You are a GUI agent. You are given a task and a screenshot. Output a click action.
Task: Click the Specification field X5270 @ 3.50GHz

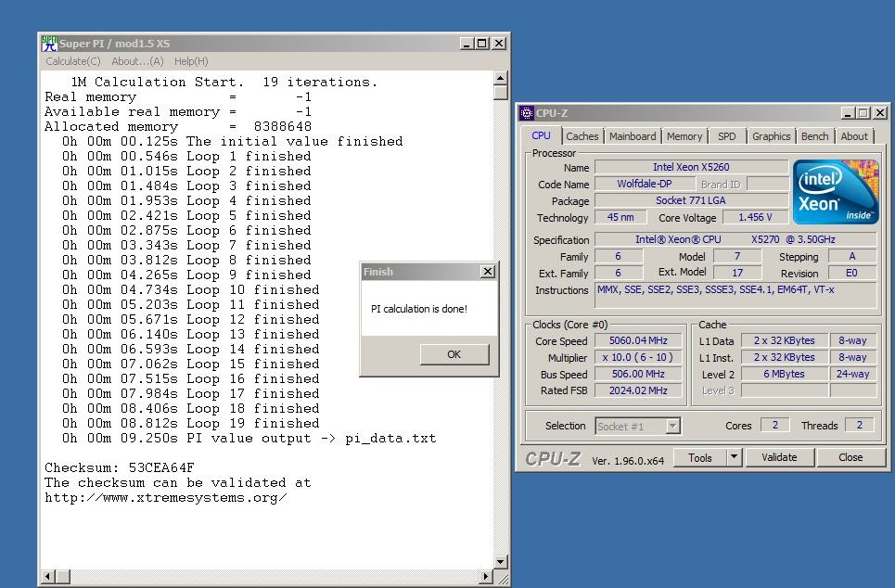735,240
